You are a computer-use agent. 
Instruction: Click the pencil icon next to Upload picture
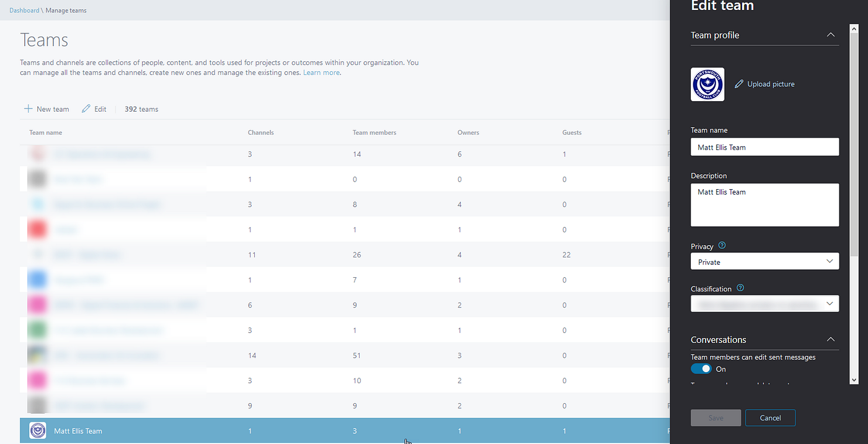pyautogui.click(x=738, y=84)
